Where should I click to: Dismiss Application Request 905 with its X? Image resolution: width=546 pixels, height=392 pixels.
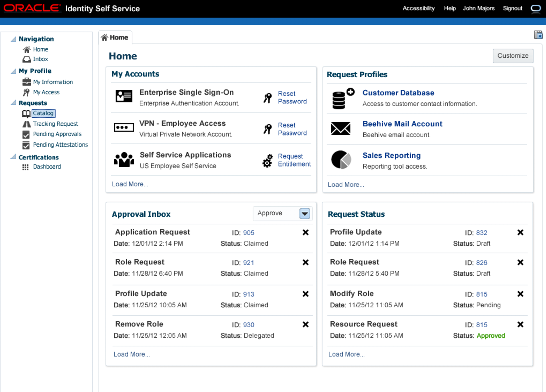(x=305, y=233)
